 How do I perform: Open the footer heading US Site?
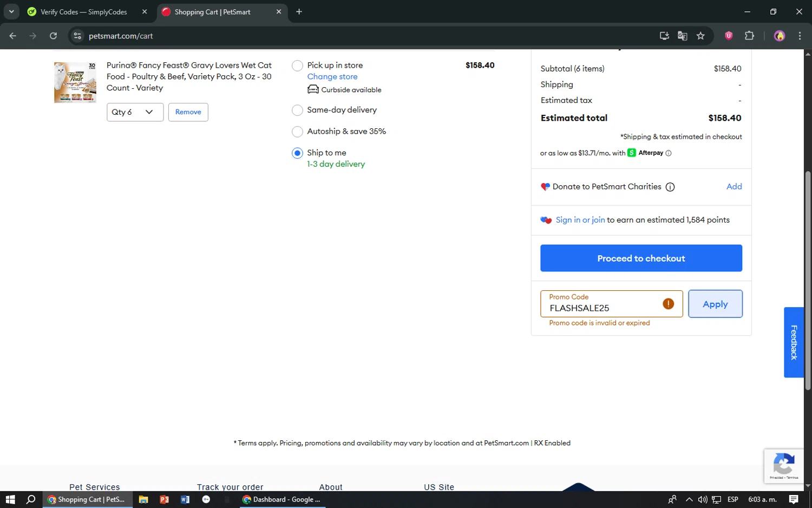pyautogui.click(x=439, y=487)
